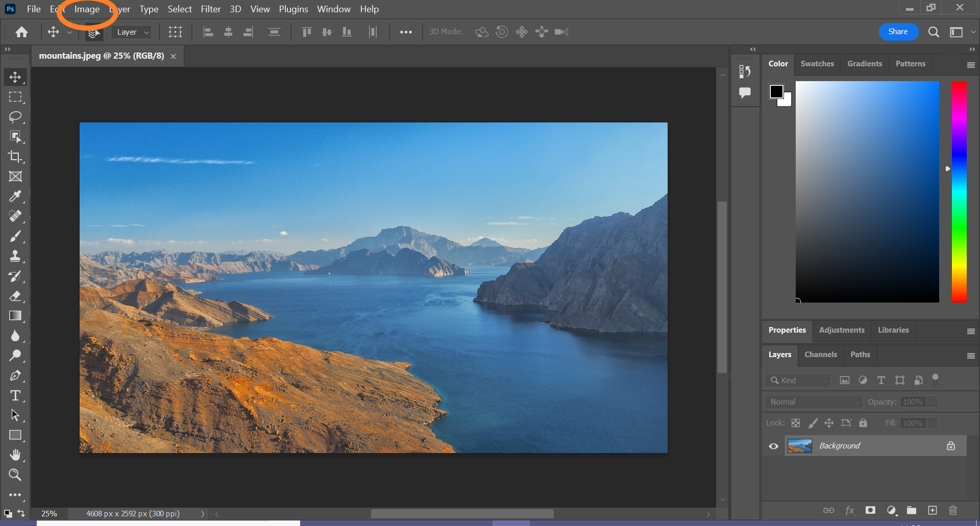Select the Brush tool
Screen dimensions: 980x526
(15, 236)
